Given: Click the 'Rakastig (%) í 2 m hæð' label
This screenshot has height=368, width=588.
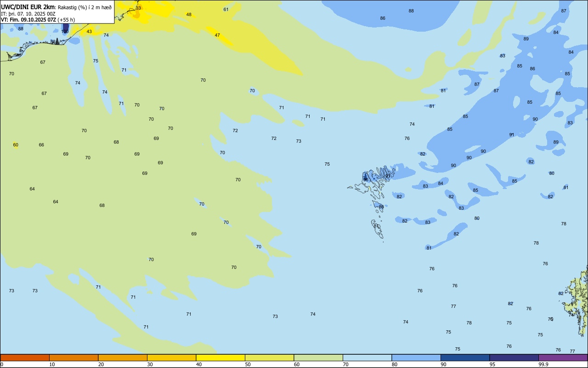Looking at the screenshot, I should point(85,7).
